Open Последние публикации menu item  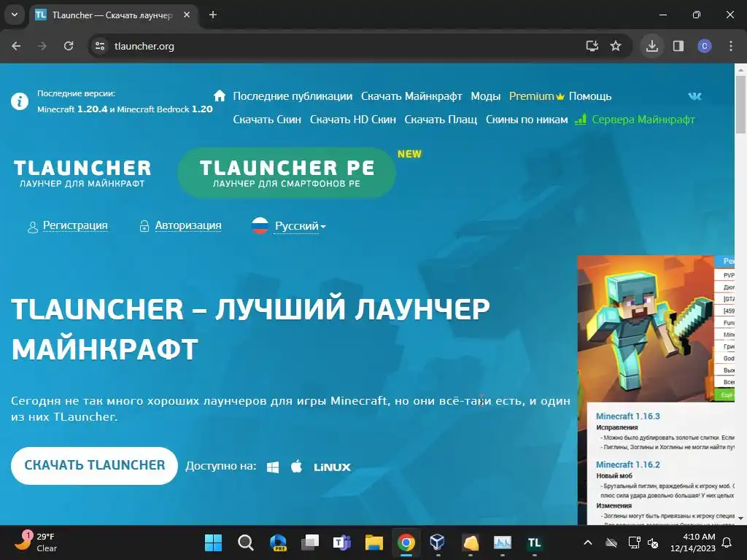point(293,96)
